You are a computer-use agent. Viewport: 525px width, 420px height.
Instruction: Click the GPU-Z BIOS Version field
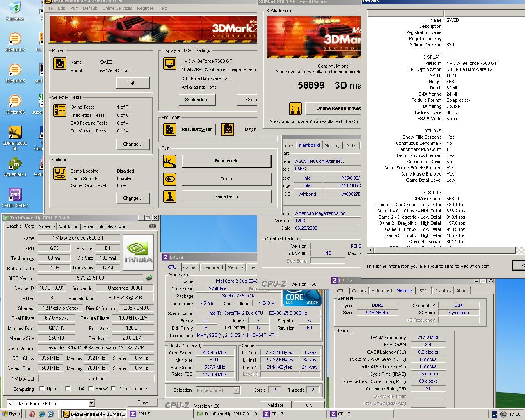[90, 278]
